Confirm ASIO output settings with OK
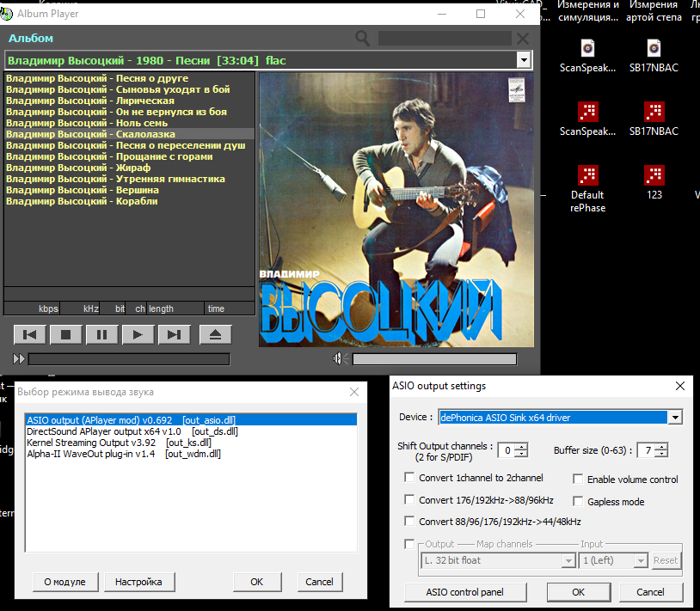 [579, 592]
